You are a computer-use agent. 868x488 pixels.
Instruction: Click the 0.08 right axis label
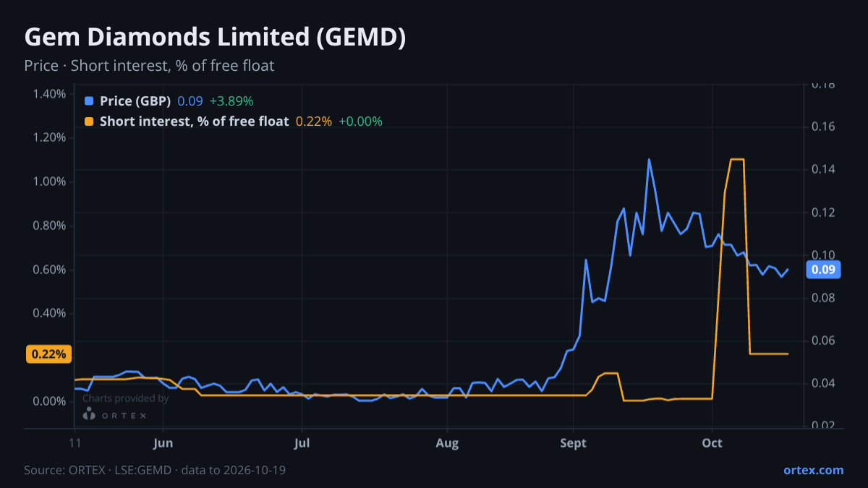point(823,298)
